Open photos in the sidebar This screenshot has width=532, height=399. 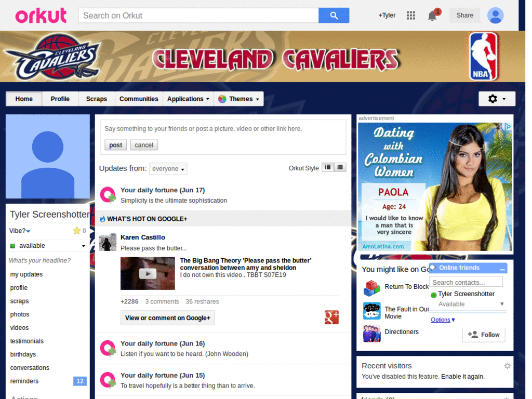[x=20, y=314]
